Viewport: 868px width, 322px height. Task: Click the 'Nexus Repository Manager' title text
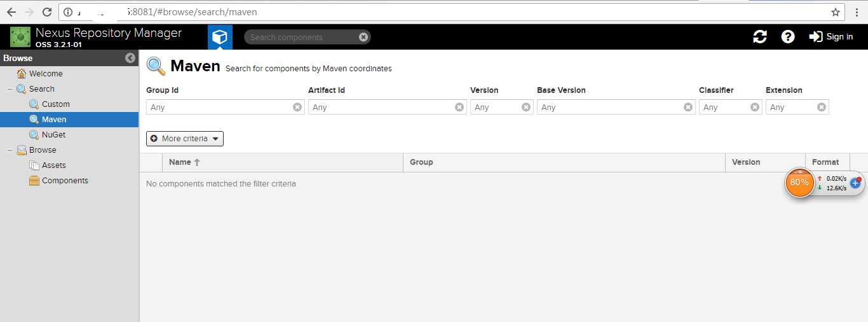click(109, 33)
